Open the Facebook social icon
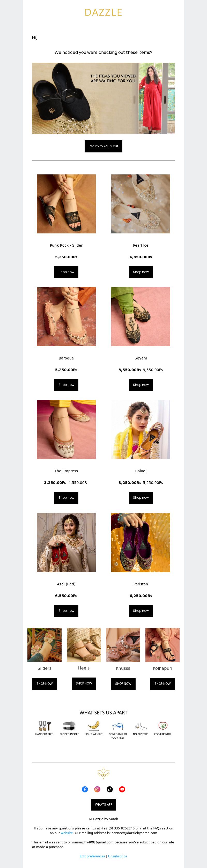Screen dimensions: 207x868 click(85, 789)
